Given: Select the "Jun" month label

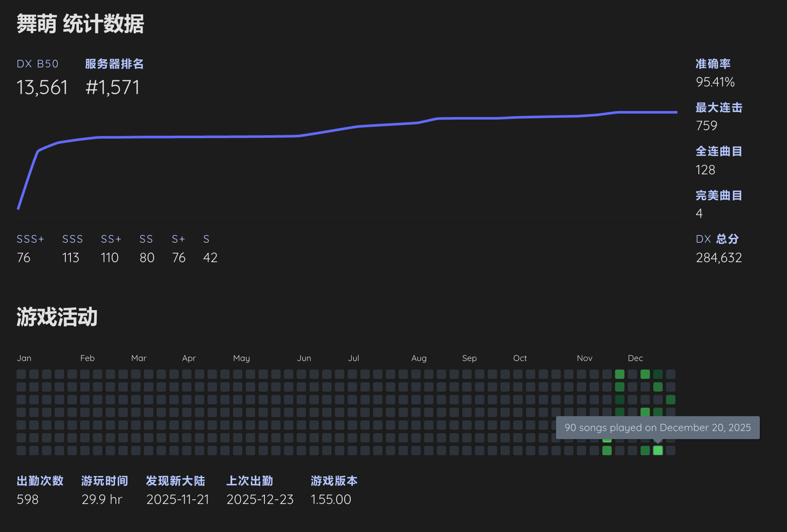Looking at the screenshot, I should pyautogui.click(x=304, y=358).
